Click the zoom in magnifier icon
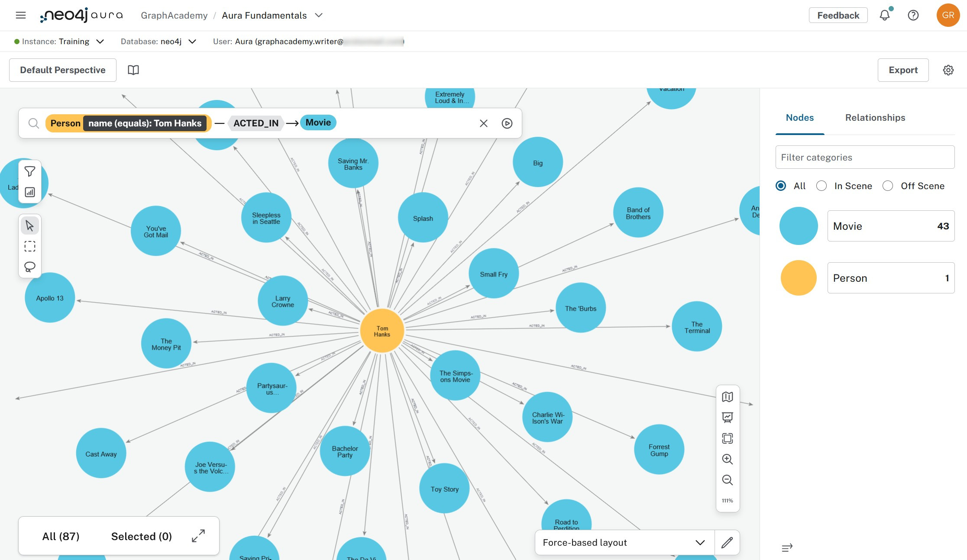 coord(728,459)
